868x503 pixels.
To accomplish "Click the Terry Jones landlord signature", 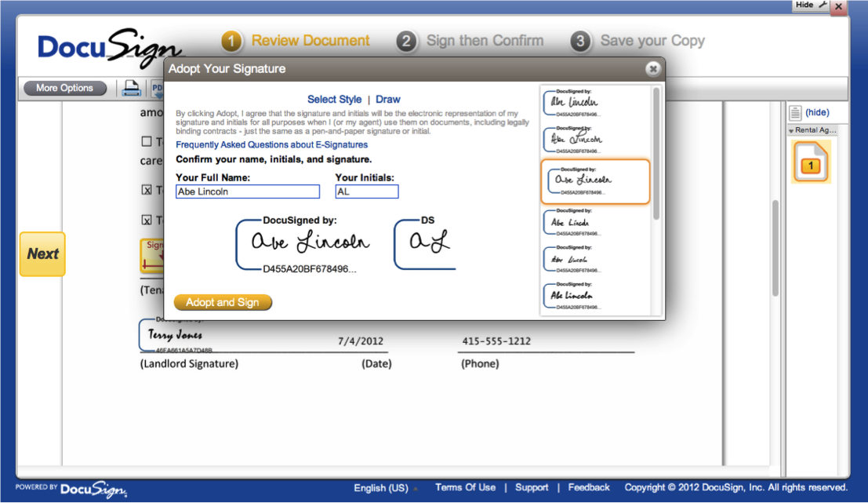I will point(175,335).
